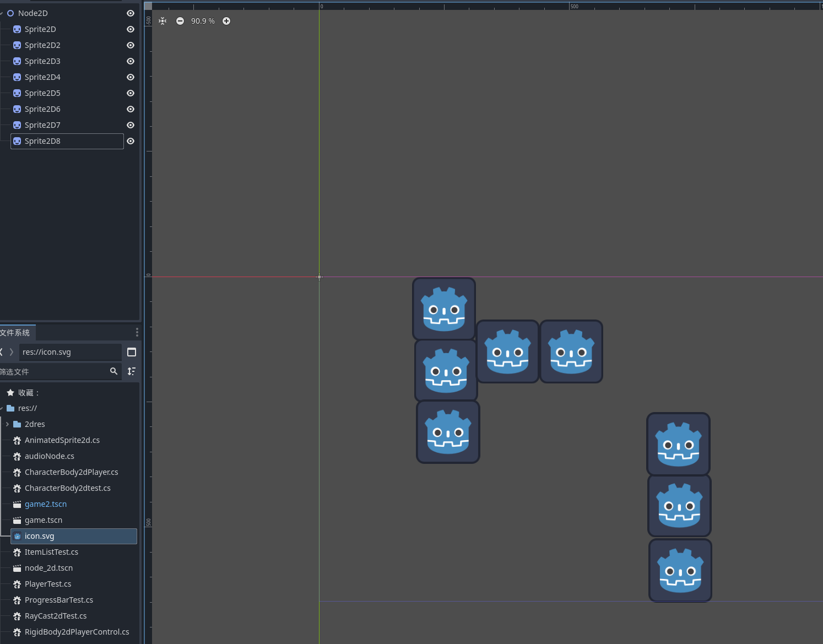
Task: Toggle visibility of Node2D
Action: pyautogui.click(x=131, y=13)
